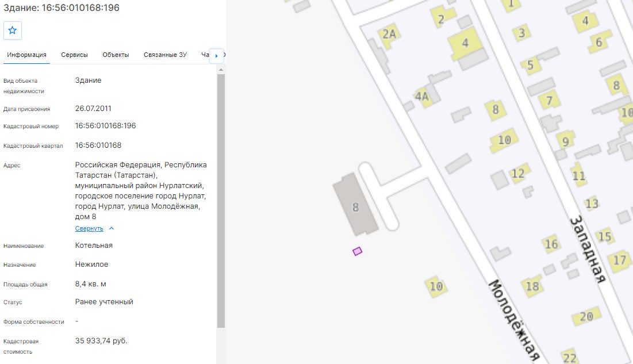
Task: Open the Информация tab
Action: click(26, 55)
